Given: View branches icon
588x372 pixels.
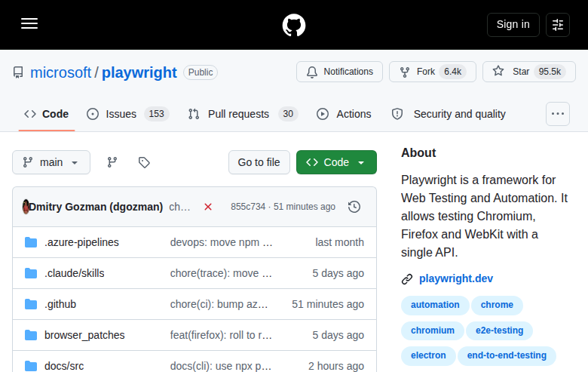Looking at the screenshot, I should (x=112, y=162).
